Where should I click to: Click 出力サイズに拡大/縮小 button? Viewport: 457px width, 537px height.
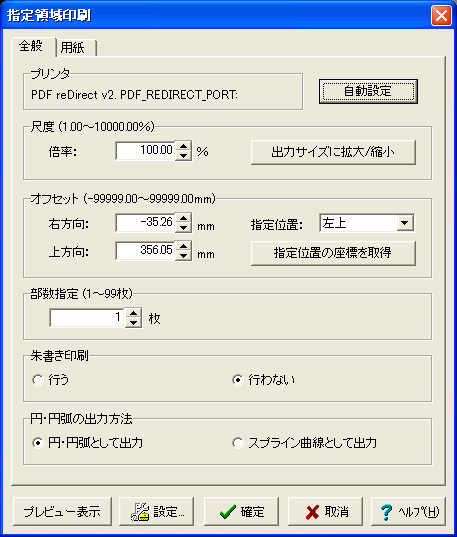(333, 152)
